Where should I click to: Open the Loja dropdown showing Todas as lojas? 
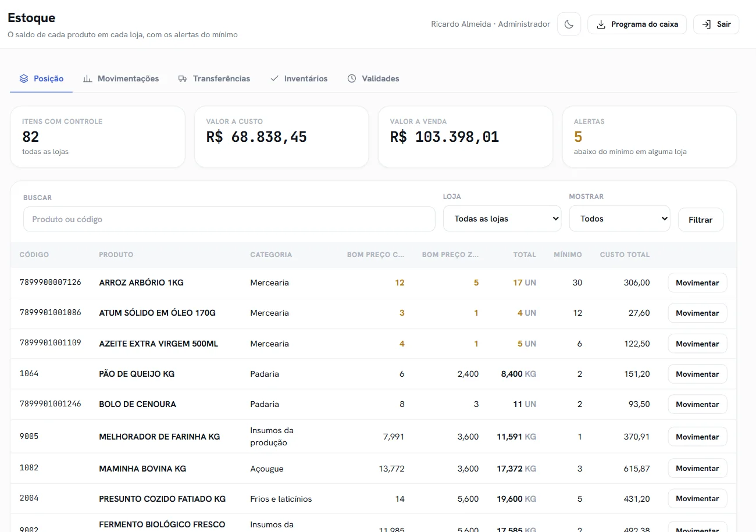(x=502, y=219)
